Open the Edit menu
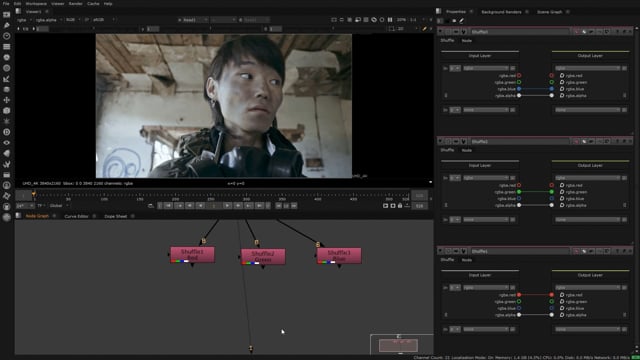Screen dimensions: 640x360 18,3
